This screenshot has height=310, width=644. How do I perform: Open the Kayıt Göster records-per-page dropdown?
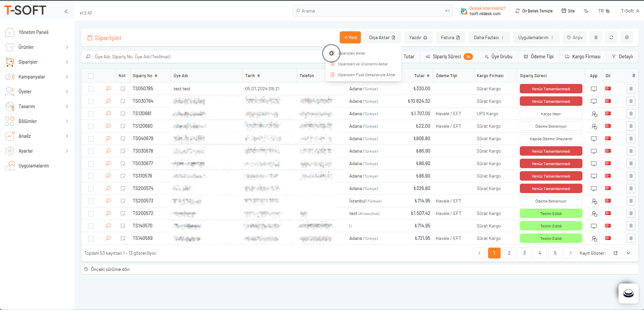click(x=622, y=253)
